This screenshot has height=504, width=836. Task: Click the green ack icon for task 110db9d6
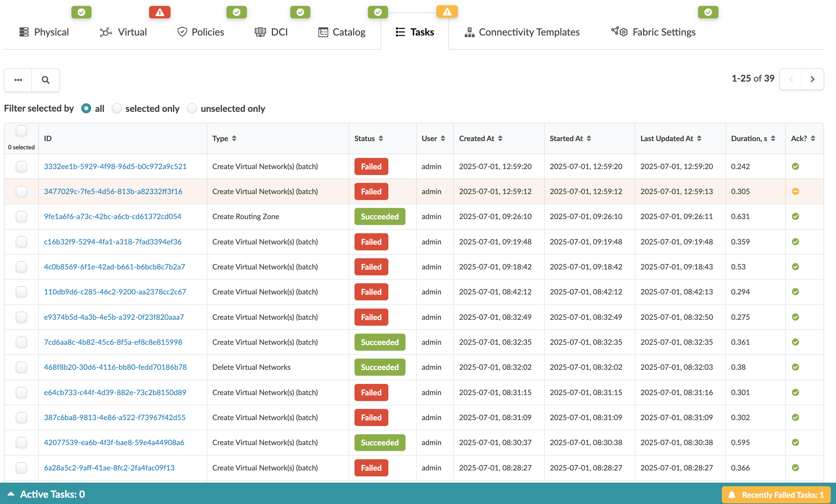point(795,292)
